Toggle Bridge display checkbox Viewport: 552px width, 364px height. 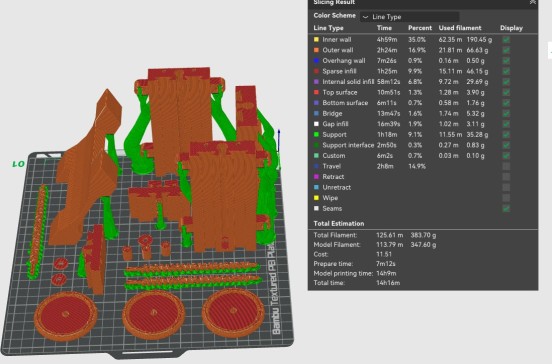[x=506, y=113]
